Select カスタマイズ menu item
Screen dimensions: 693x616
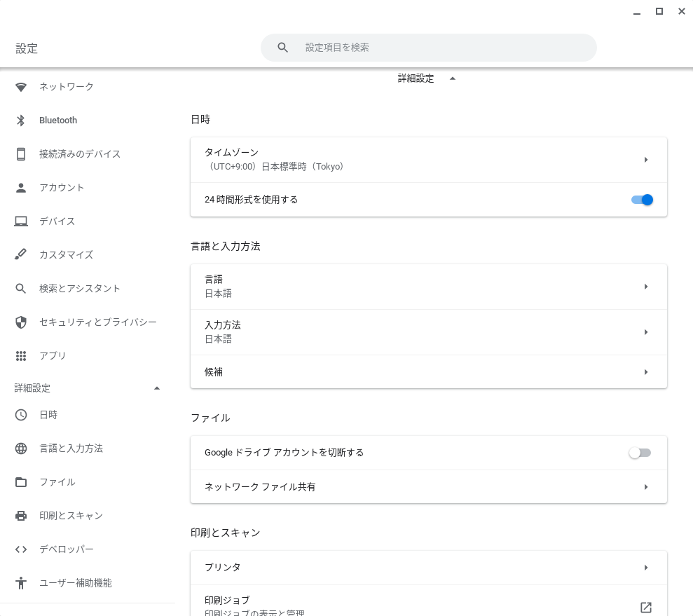[x=67, y=254]
